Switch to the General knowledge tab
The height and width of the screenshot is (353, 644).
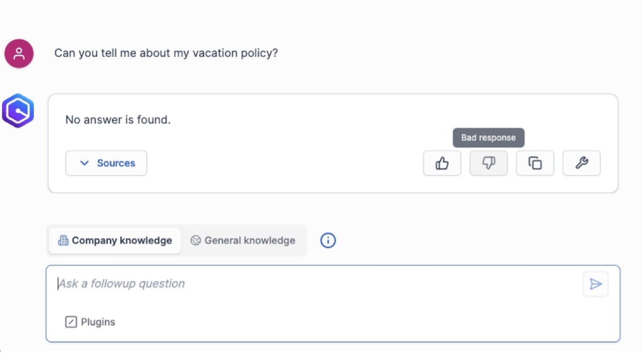point(243,241)
